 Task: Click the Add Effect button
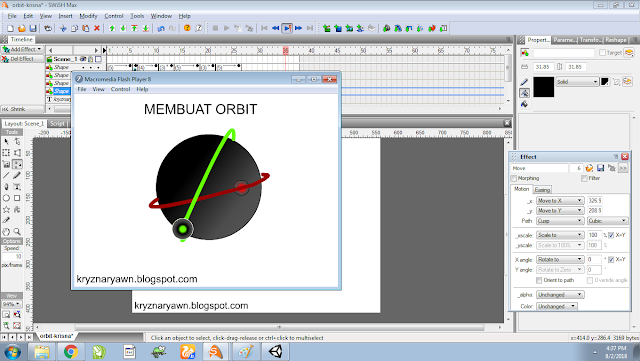(x=22, y=49)
